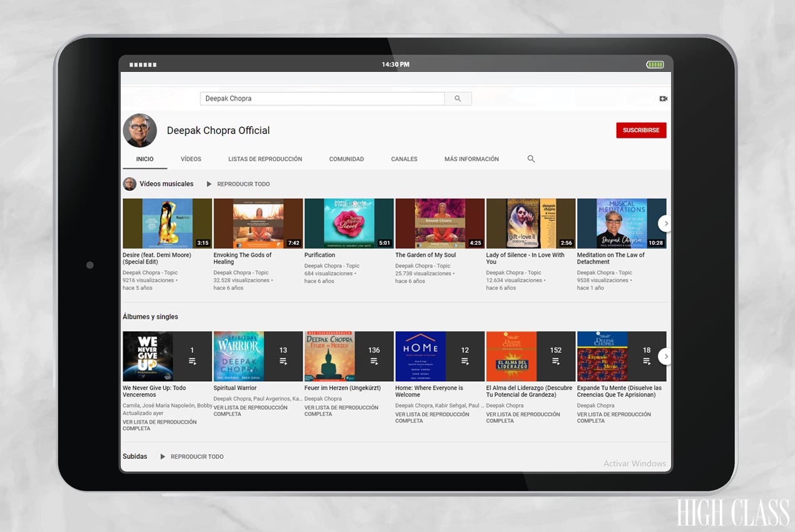This screenshot has height=532, width=795.
Task: Open We Never Give Up album cover
Action: tap(148, 356)
